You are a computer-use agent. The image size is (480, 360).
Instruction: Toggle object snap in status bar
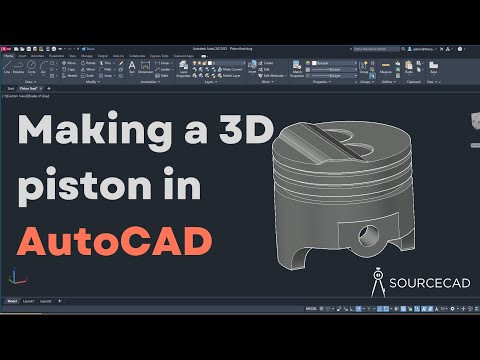[386, 309]
